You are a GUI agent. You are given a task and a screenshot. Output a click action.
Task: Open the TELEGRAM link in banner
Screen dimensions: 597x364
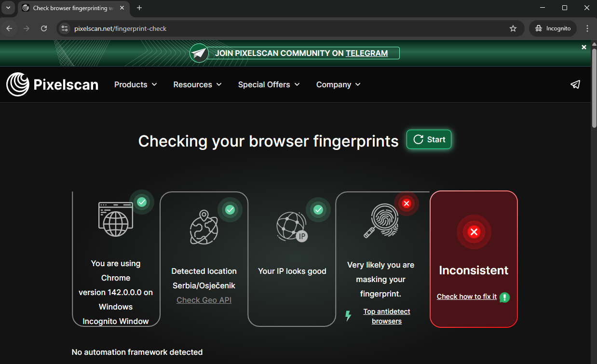[x=366, y=53]
